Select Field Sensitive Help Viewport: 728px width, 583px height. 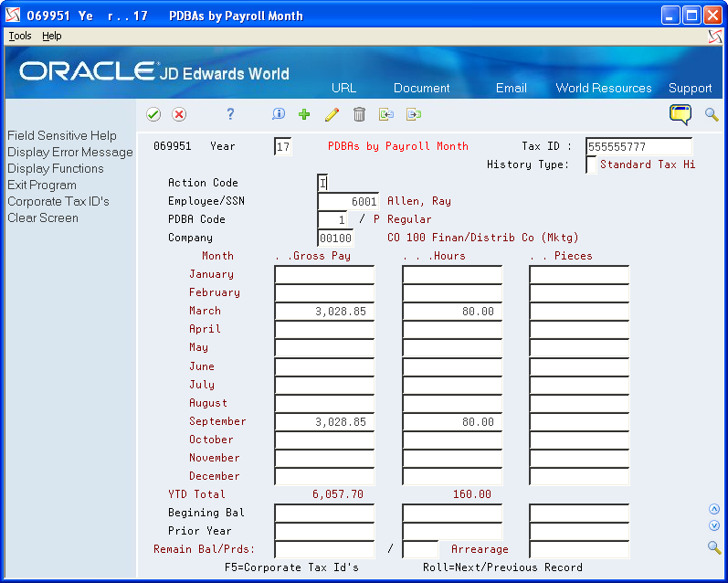point(62,135)
